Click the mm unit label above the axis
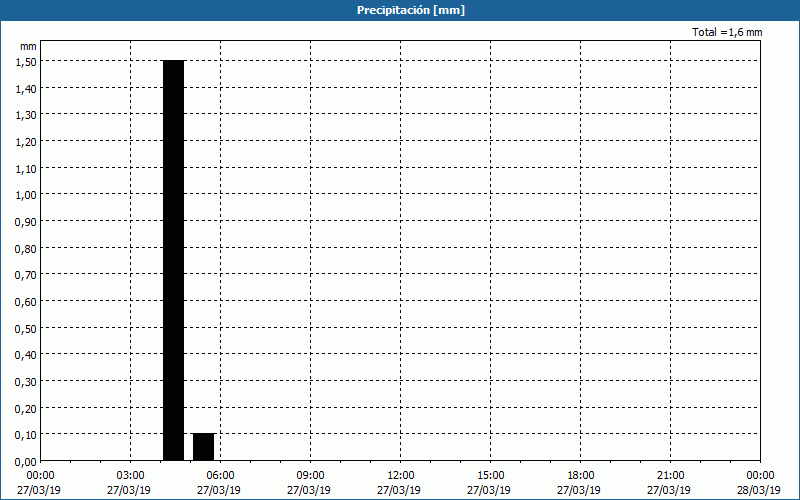The width and height of the screenshot is (800, 500). [28, 46]
